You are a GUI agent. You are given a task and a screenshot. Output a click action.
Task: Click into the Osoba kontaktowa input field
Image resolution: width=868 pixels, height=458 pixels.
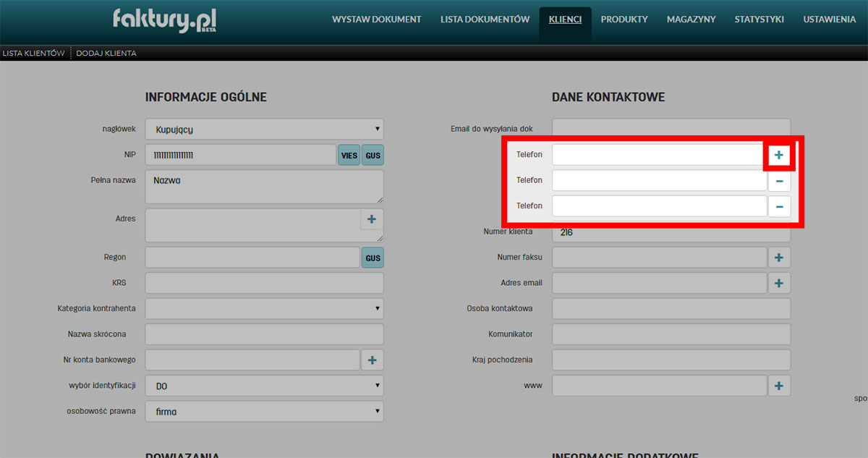click(x=671, y=308)
